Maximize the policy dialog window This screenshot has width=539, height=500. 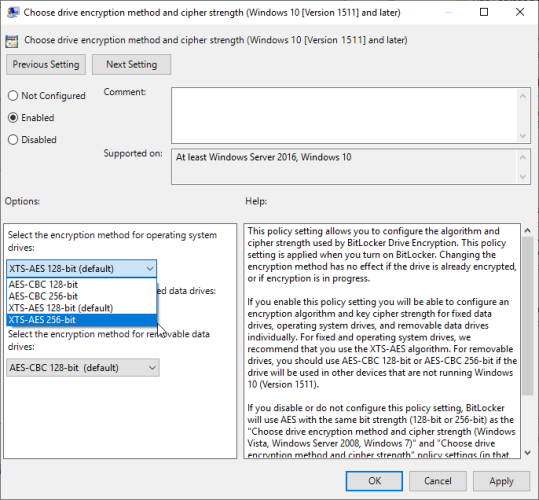[484, 12]
